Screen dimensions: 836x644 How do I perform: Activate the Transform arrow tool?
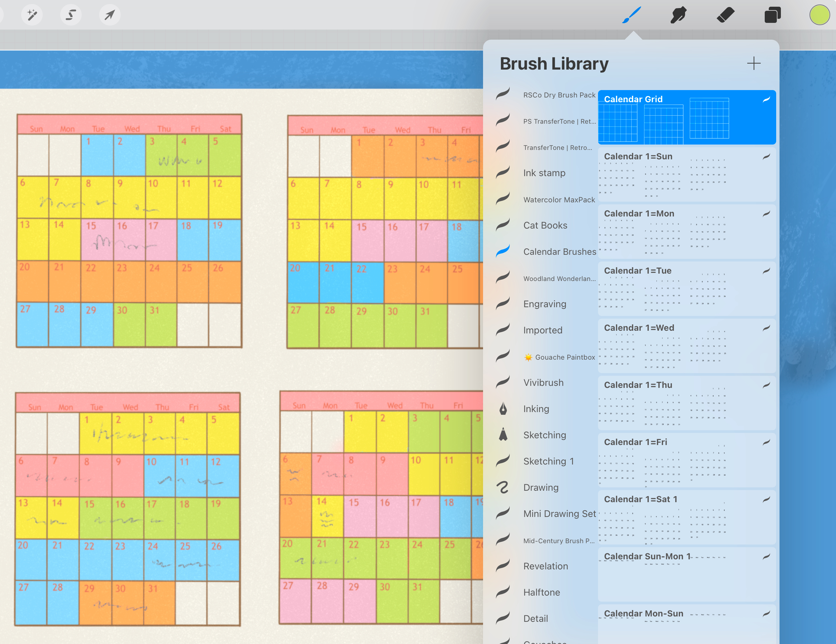click(x=110, y=15)
